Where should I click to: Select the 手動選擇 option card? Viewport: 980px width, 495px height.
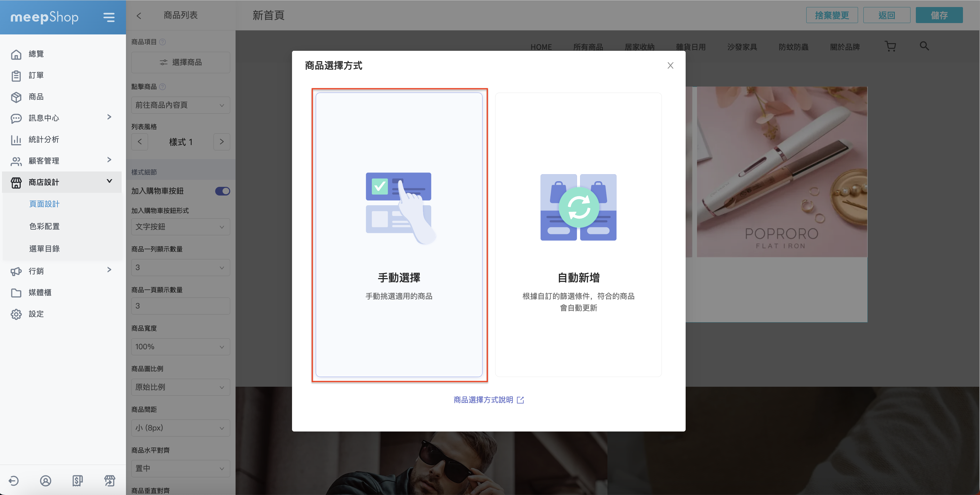tap(399, 235)
